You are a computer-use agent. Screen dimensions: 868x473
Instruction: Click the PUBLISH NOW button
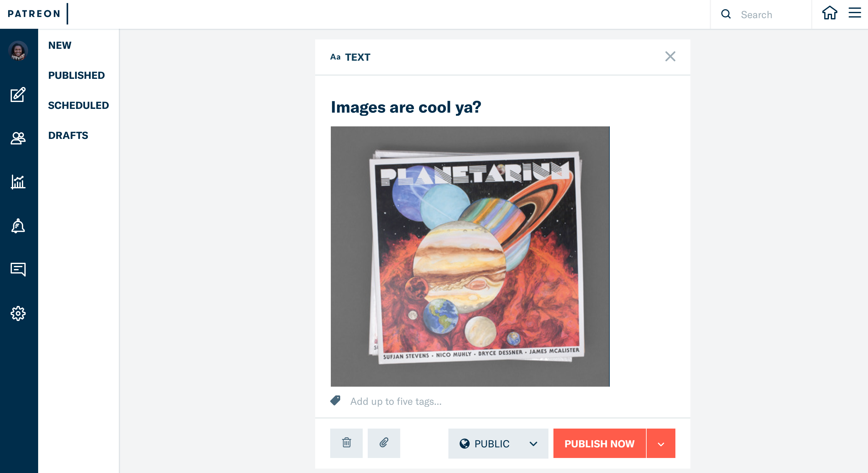(x=599, y=443)
